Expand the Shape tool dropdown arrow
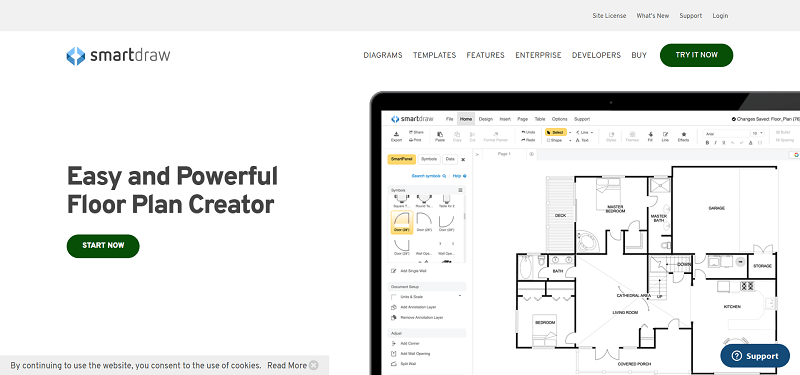This screenshot has width=800, height=375. (x=570, y=140)
